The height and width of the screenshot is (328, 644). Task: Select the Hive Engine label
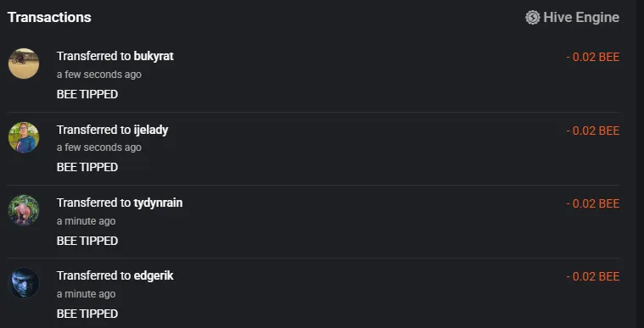pos(581,17)
